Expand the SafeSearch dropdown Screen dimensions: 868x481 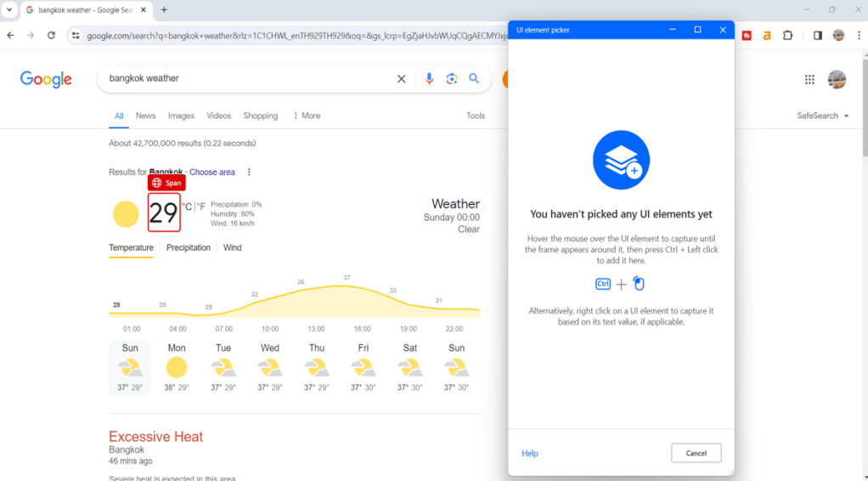(823, 116)
